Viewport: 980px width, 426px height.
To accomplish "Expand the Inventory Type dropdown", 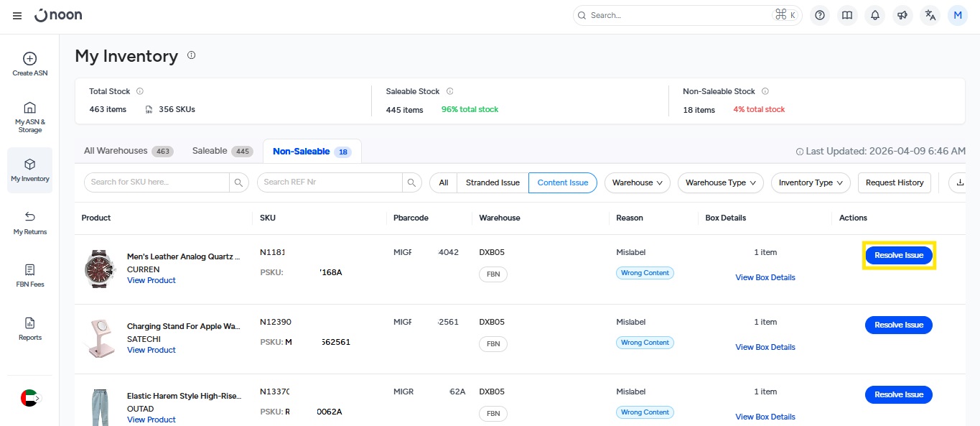I will click(811, 182).
